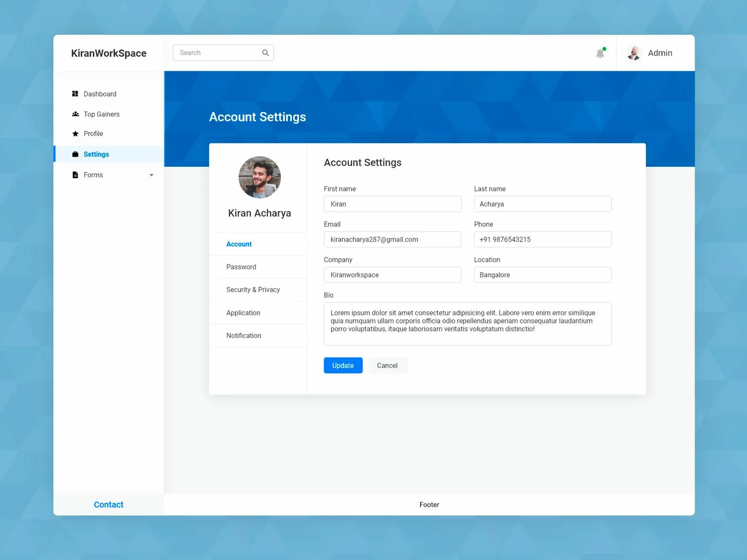The width and height of the screenshot is (747, 560).
Task: Click the Company input field
Action: (392, 275)
